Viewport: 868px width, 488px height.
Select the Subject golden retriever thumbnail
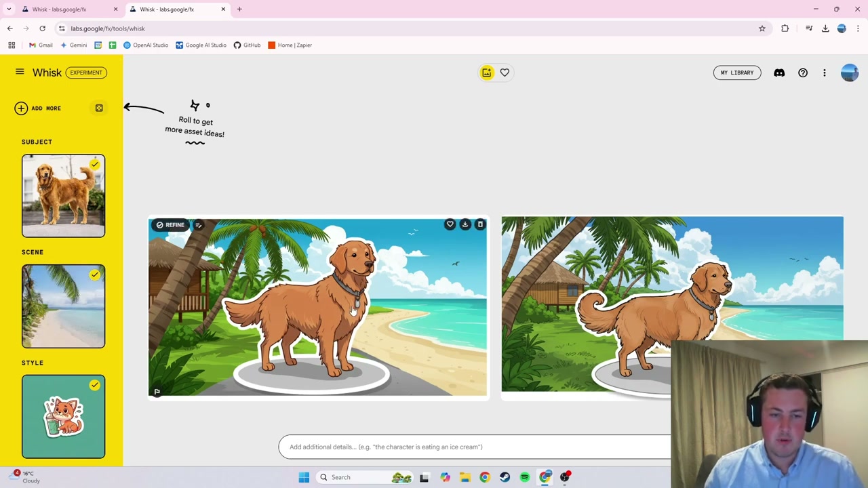click(63, 196)
